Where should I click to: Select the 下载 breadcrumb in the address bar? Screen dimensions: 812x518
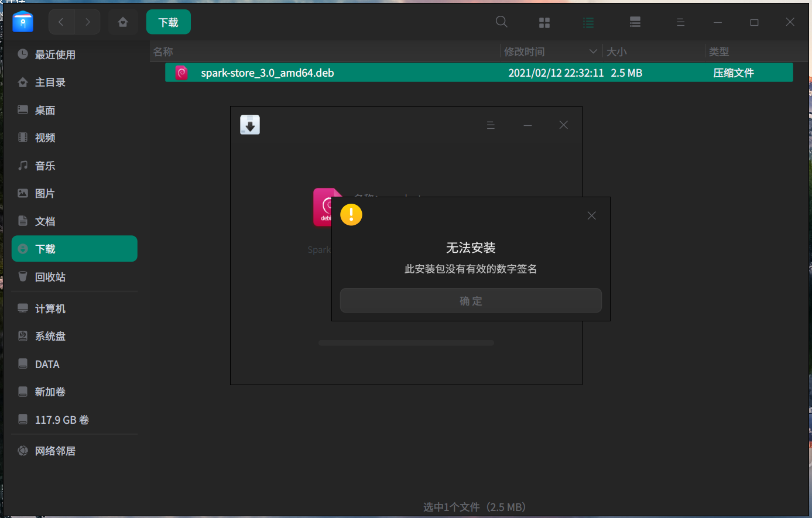click(169, 22)
